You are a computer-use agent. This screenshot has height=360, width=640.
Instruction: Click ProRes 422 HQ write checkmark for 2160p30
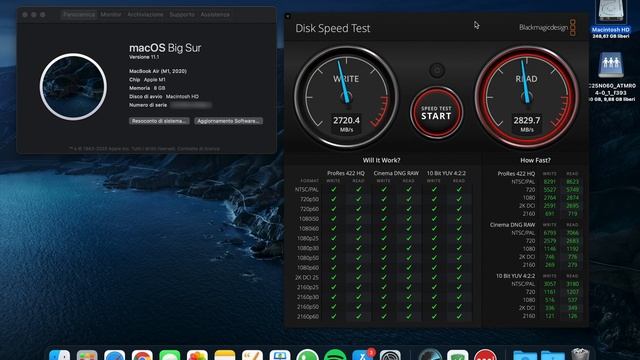333,297
